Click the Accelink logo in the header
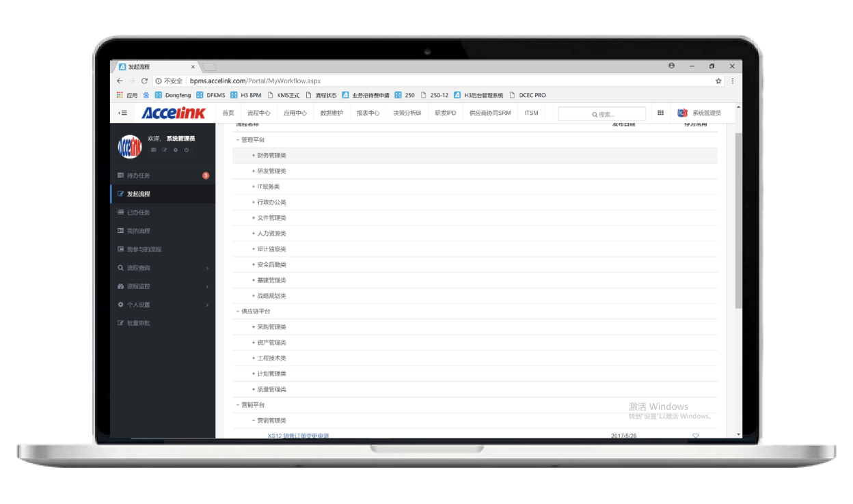Image resolution: width=853 pixels, height=504 pixels. pos(174,113)
